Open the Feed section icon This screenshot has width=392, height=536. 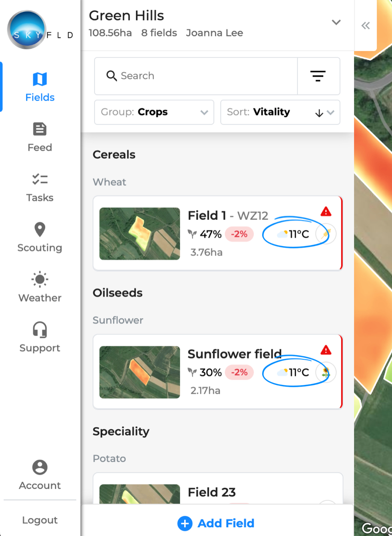pos(40,129)
